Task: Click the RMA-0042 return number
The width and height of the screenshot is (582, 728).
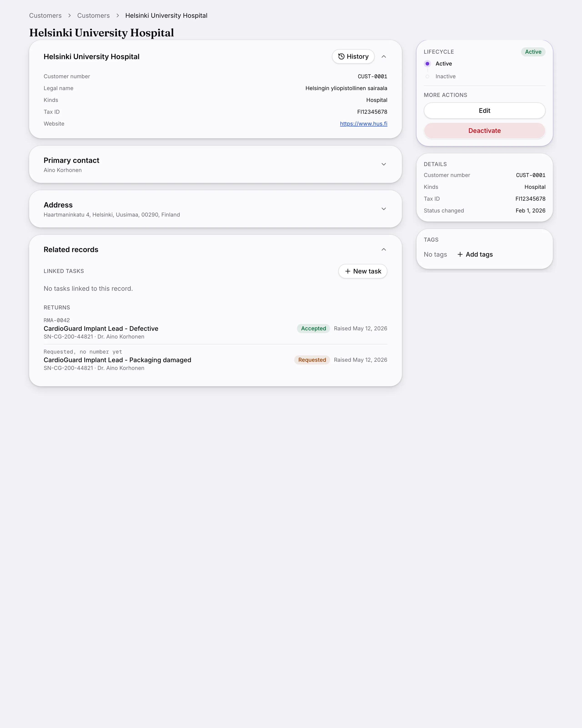Action: (57, 320)
